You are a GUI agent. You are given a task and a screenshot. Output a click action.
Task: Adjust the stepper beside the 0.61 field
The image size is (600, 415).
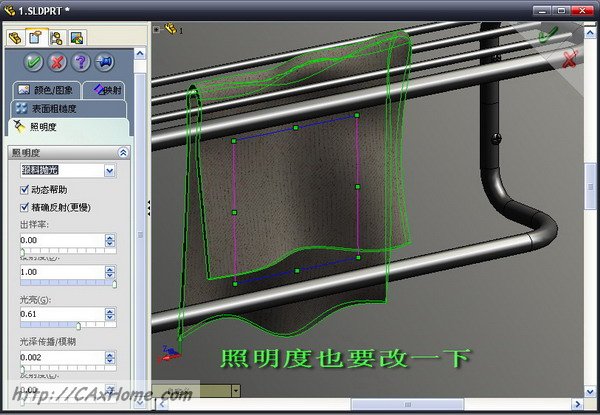tap(110, 314)
